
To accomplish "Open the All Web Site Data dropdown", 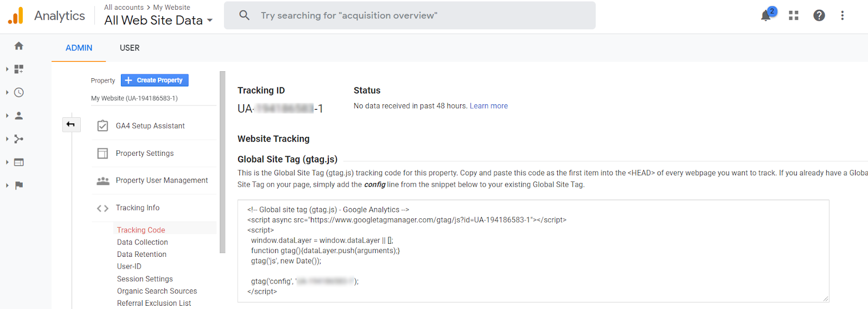I will coord(158,21).
